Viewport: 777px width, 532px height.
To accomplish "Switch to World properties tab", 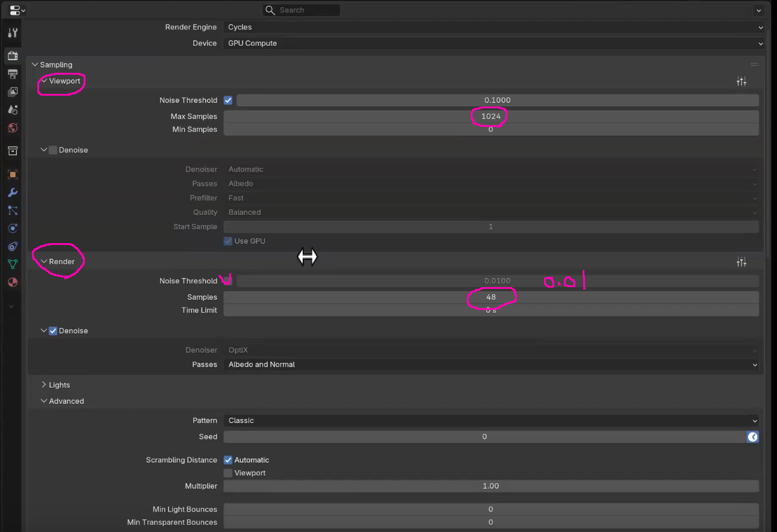I will [x=12, y=128].
